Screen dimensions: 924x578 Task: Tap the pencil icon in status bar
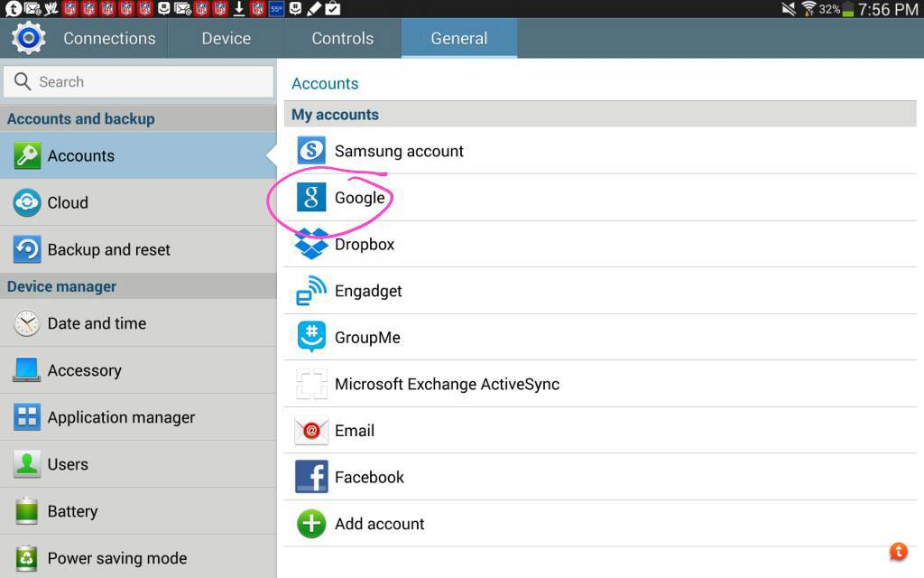pos(314,8)
